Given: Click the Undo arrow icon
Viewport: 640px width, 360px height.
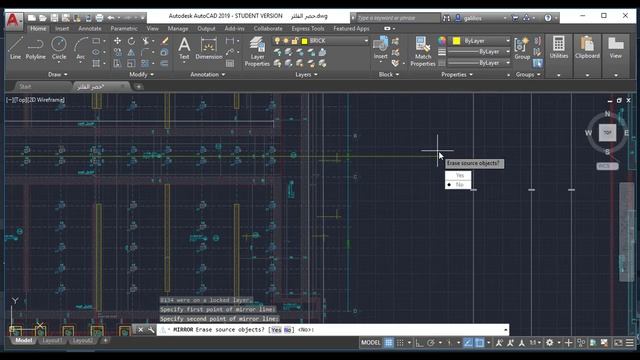Looking at the screenshot, I should pos(111,18).
